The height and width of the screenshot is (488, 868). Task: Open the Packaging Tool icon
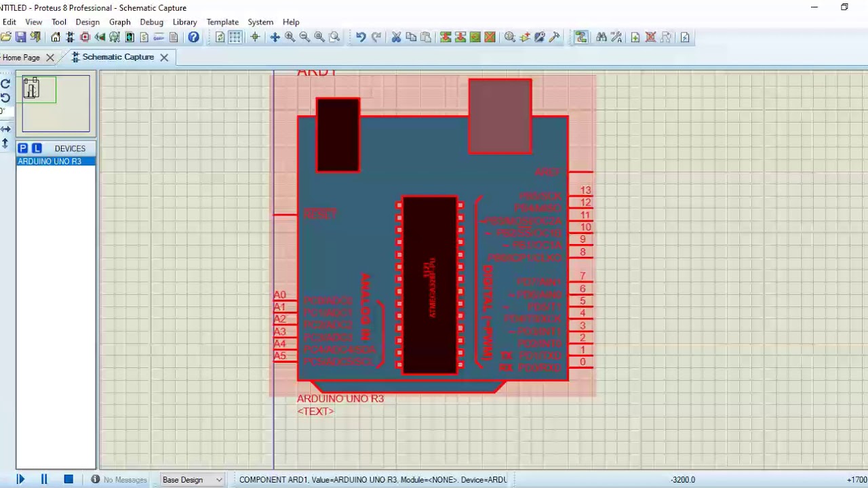click(540, 37)
